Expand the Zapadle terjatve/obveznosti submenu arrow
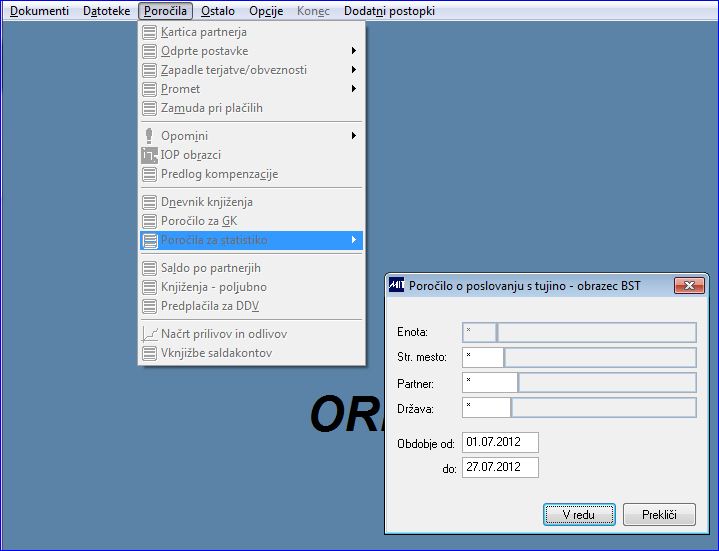Screen dimensions: 719x551 coord(354,70)
